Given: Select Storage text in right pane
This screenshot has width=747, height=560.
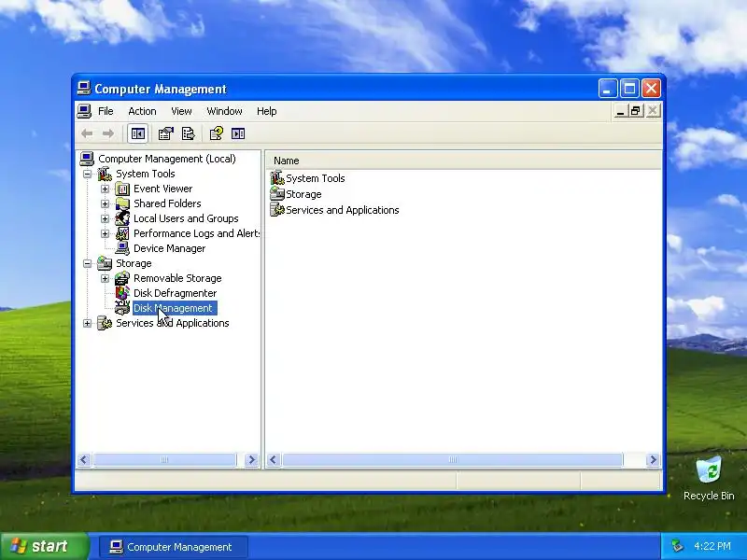Looking at the screenshot, I should tap(303, 194).
